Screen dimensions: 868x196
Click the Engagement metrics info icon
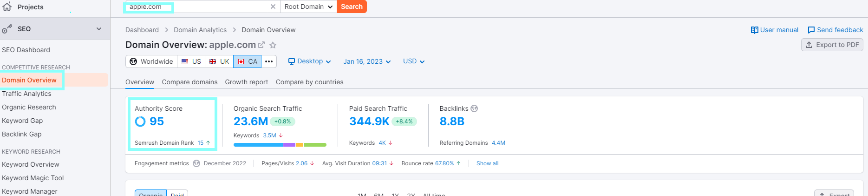[x=196, y=163]
